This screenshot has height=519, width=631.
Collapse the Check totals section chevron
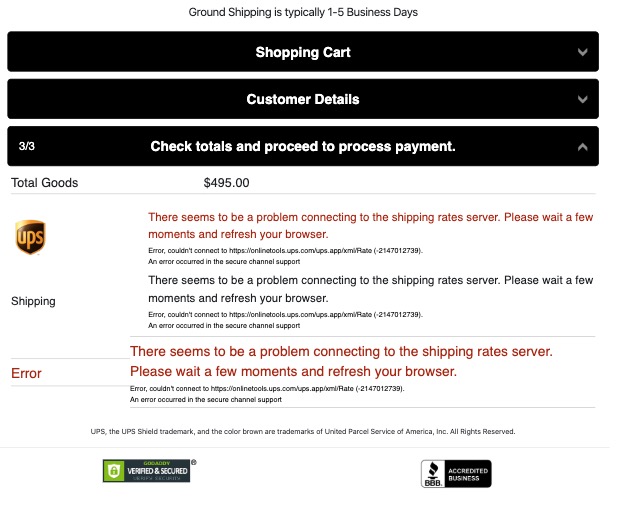(583, 147)
